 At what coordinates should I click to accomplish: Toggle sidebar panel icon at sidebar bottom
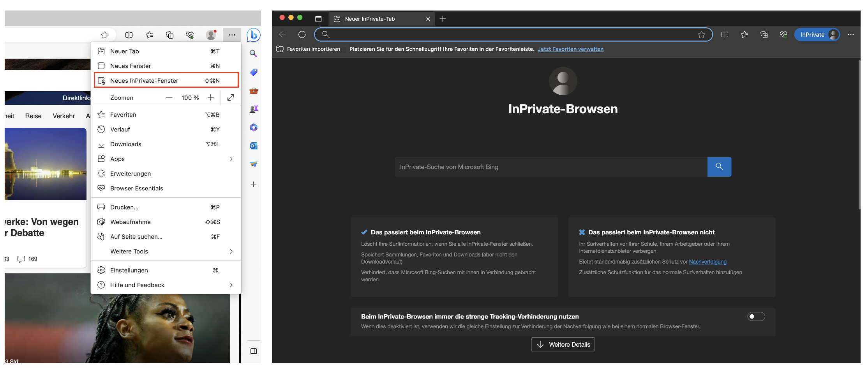tap(254, 351)
